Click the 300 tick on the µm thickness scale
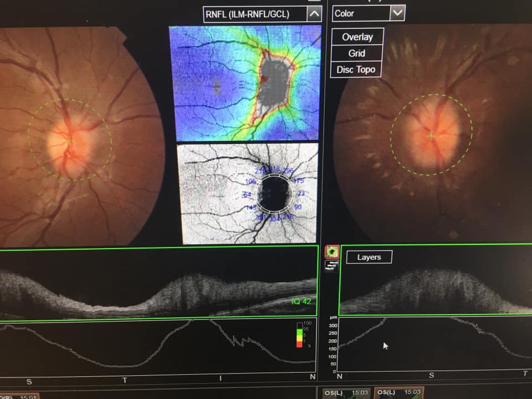This screenshot has height=399, width=532. pyautogui.click(x=333, y=325)
